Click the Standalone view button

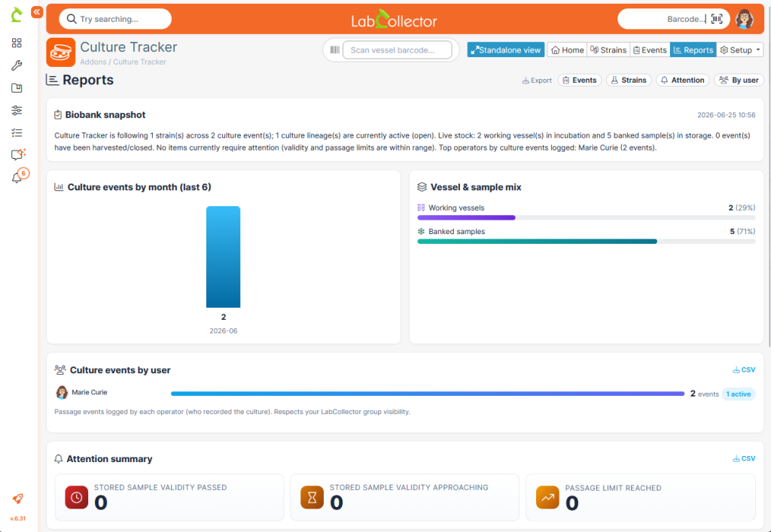(x=506, y=50)
